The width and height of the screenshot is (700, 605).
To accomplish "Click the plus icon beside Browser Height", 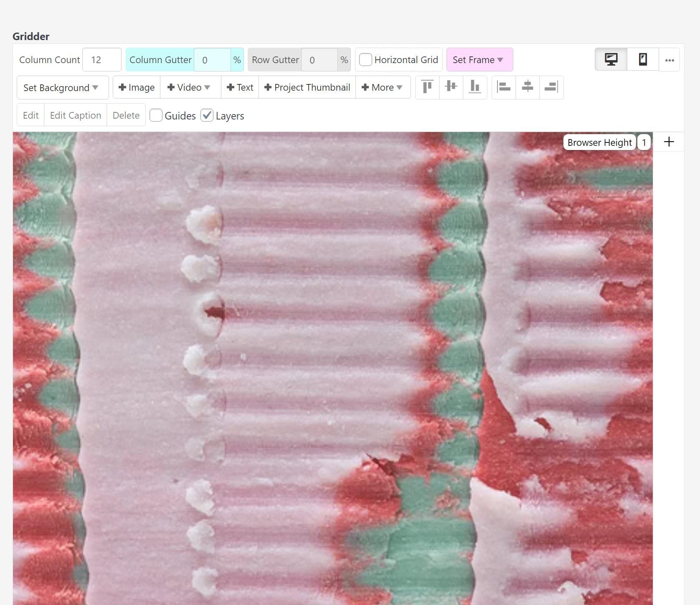I will coord(669,142).
